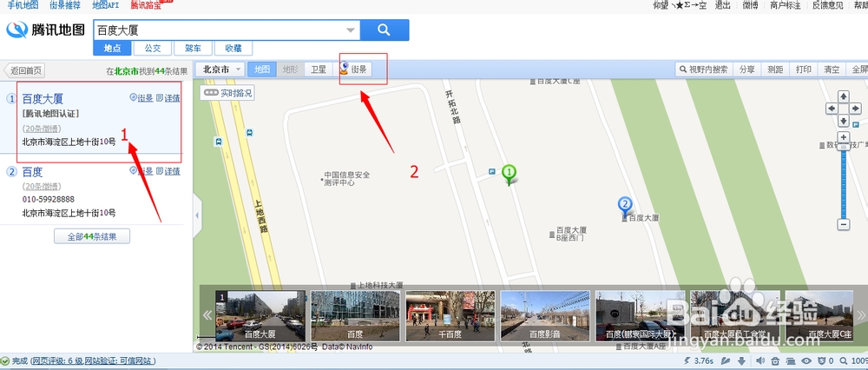Click the blue search magnifier button
Screen dimensions: 868x370
pyautogui.click(x=385, y=30)
